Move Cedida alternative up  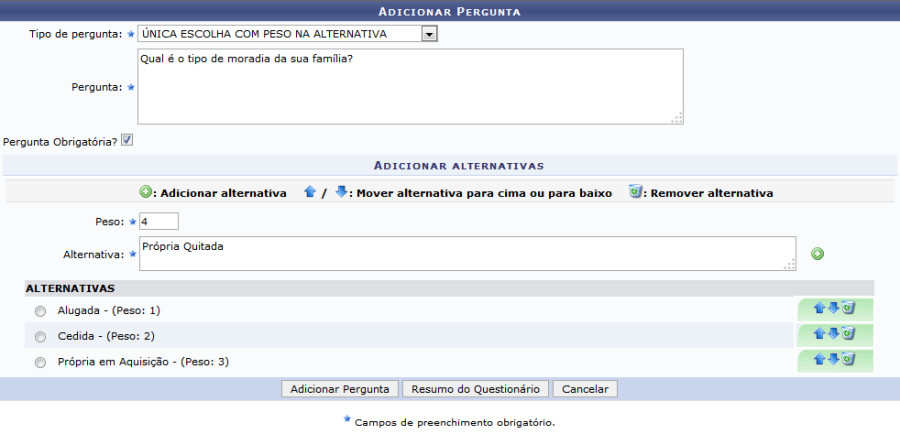pyautogui.click(x=819, y=335)
